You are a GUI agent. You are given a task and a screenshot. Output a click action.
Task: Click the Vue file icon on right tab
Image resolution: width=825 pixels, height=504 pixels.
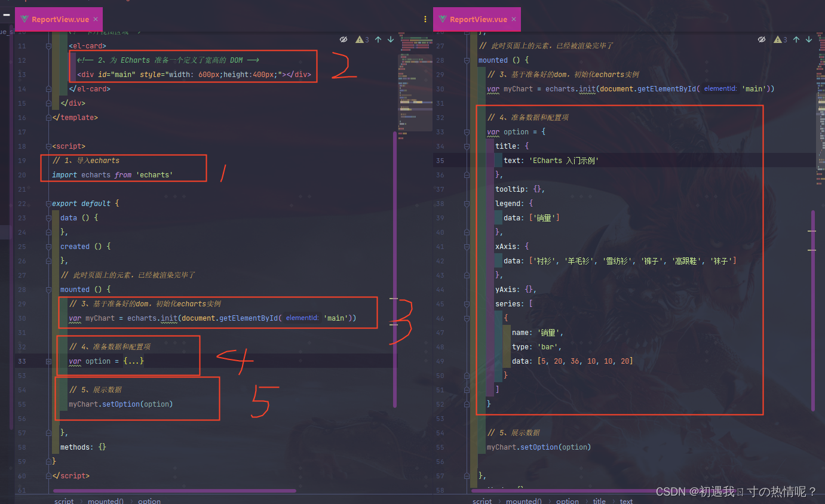coord(442,19)
